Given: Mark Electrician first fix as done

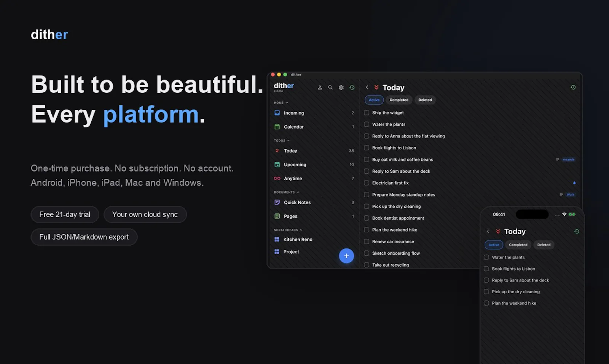Looking at the screenshot, I should pos(367,183).
